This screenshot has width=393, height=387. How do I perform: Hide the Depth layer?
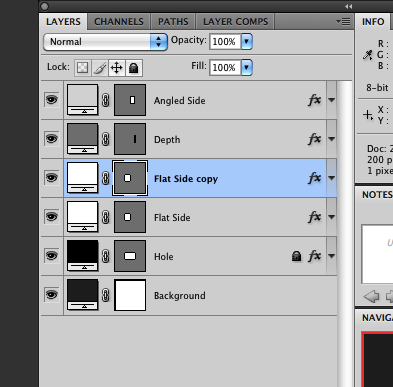coord(52,139)
